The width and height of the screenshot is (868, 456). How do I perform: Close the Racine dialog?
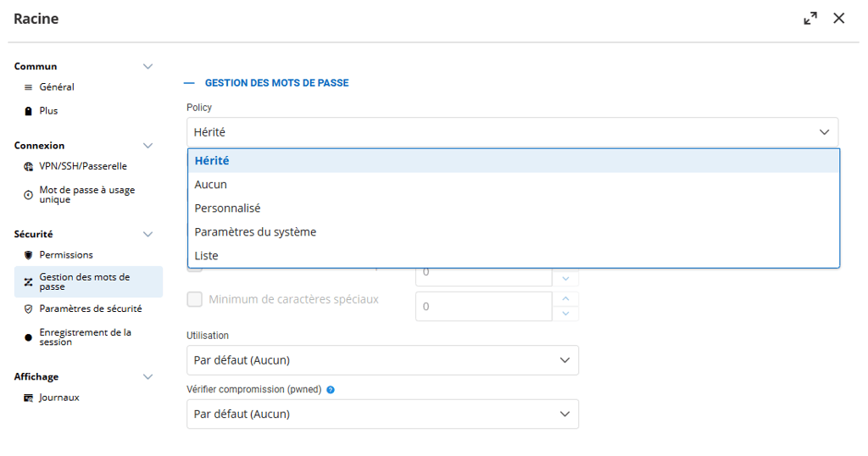click(x=838, y=19)
